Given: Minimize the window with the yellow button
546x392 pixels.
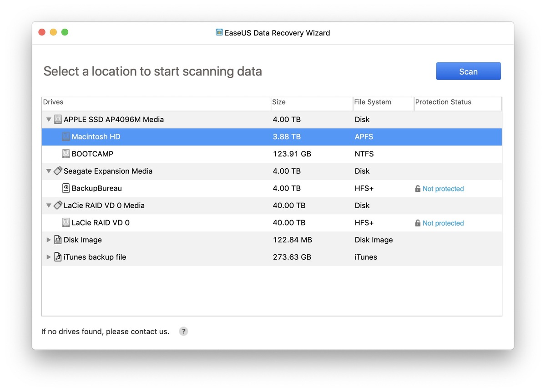Looking at the screenshot, I should [x=53, y=32].
